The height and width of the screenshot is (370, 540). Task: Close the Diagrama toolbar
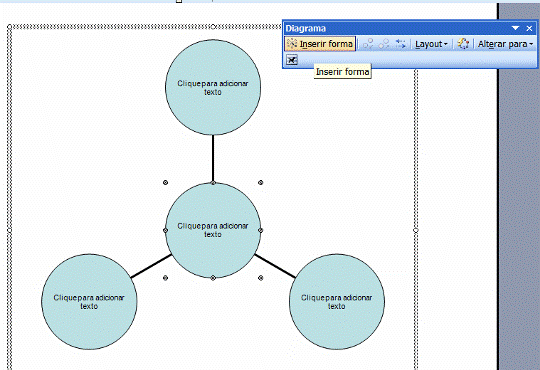coord(529,28)
